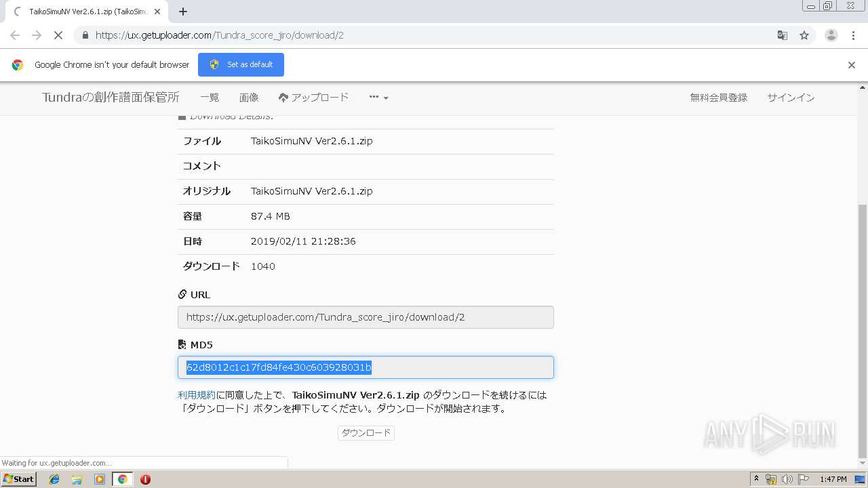
Task: Open the サインイン sign-in link
Action: click(791, 98)
